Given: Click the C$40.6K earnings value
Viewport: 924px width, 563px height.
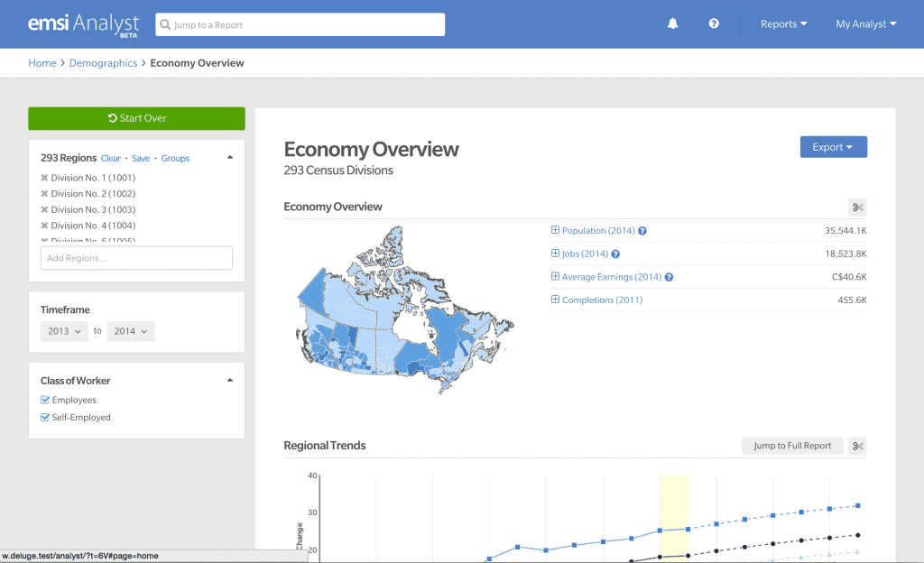Looking at the screenshot, I should click(x=849, y=277).
